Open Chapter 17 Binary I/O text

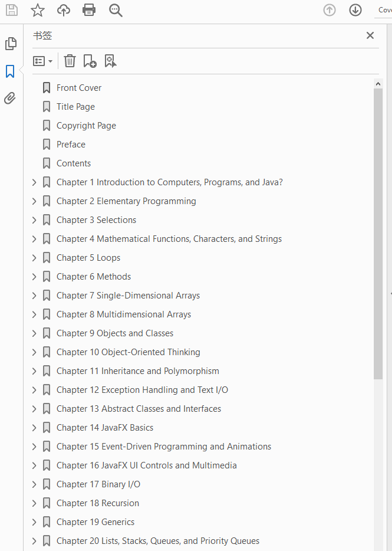coord(98,484)
